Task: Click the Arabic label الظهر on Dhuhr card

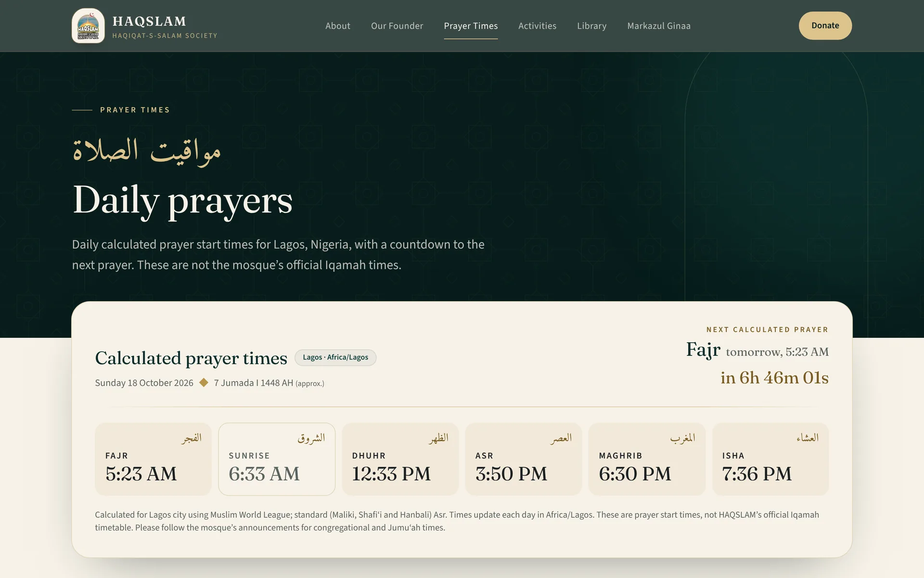Action: (x=438, y=438)
